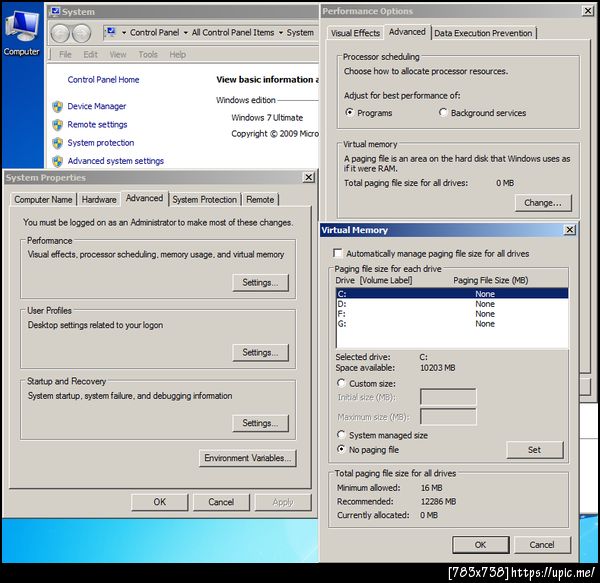Screen dimensions: 600x583
Task: Close the System Properties dialog
Action: 308,177
